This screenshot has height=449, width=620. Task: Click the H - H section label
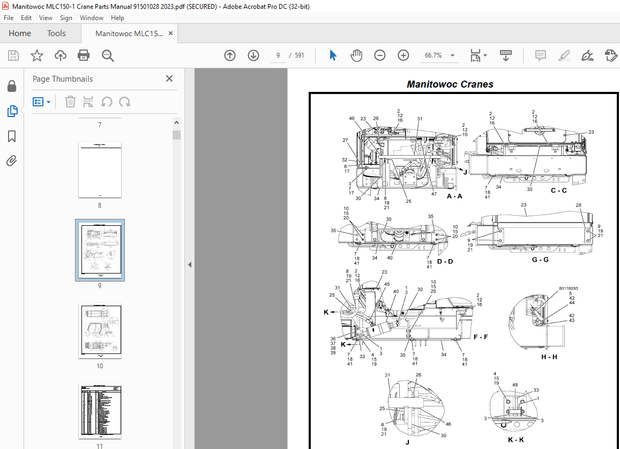click(x=549, y=357)
